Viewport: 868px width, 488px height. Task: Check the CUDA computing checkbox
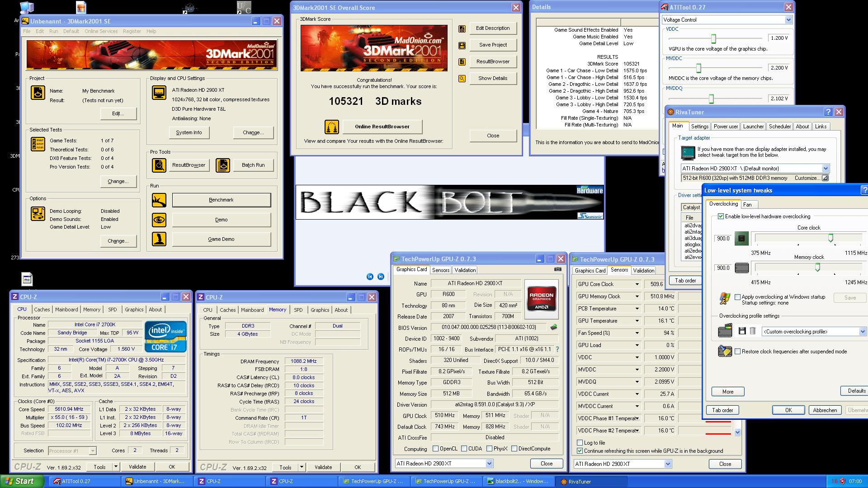[x=464, y=449]
